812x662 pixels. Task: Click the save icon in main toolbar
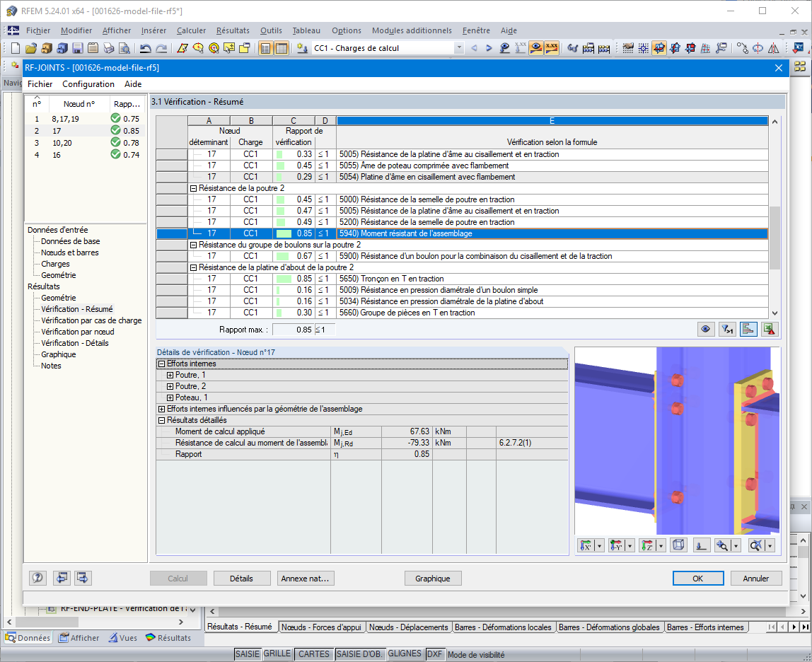(78, 48)
